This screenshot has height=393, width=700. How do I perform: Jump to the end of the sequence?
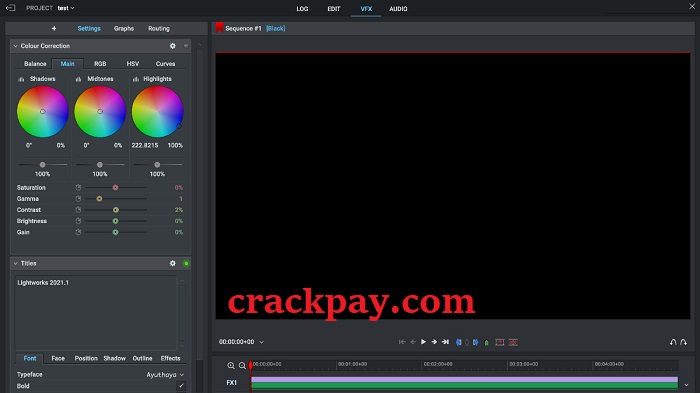pyautogui.click(x=445, y=342)
